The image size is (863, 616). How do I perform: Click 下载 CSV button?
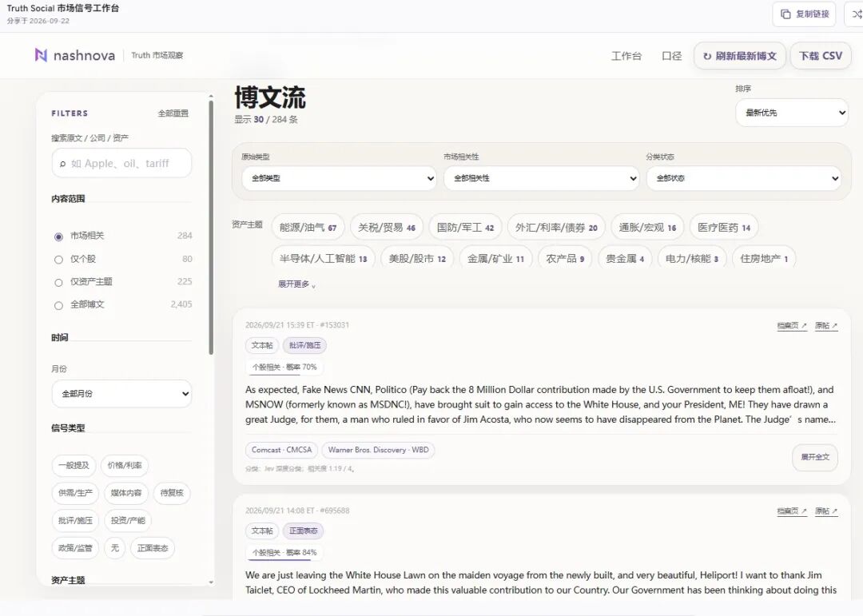tap(821, 56)
